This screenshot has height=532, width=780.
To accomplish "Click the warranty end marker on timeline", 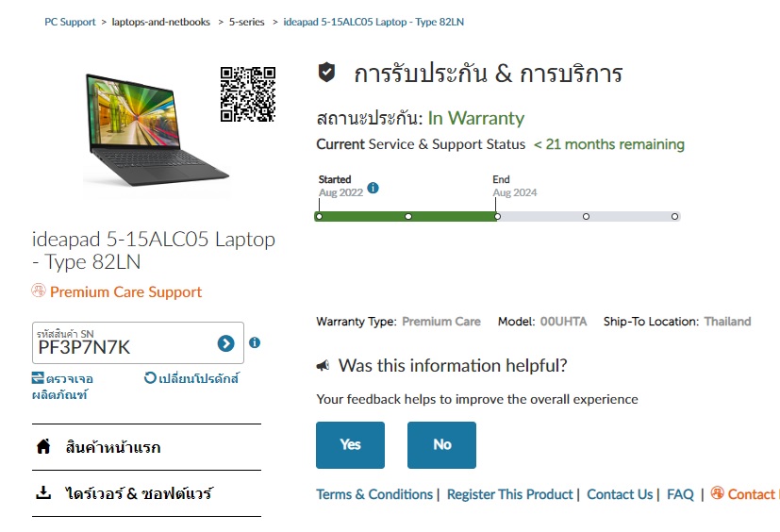I will click(497, 217).
